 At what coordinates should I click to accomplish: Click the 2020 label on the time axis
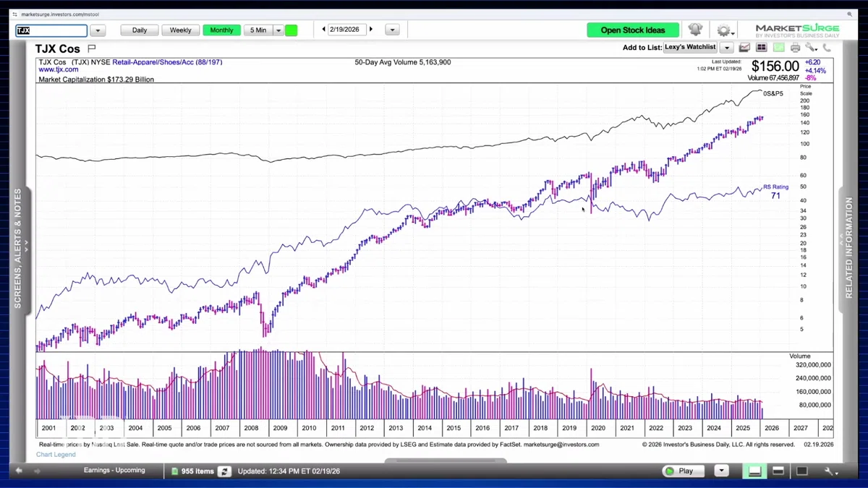(x=597, y=428)
